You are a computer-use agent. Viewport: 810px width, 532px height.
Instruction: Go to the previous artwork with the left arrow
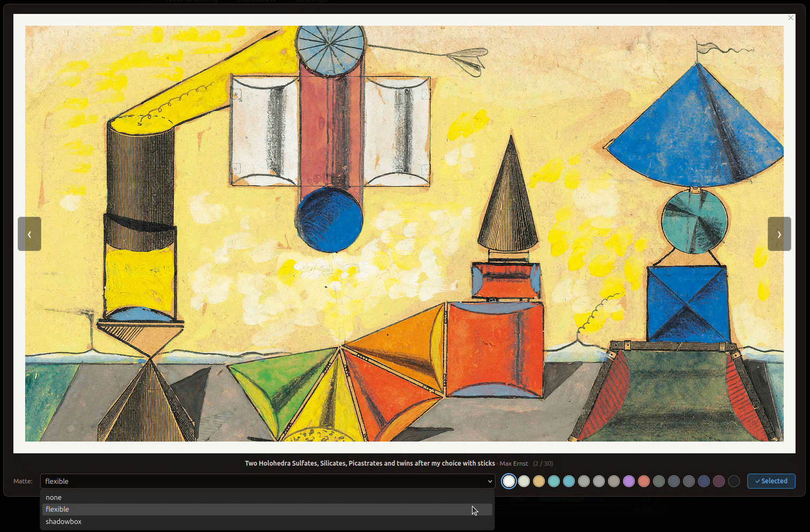click(29, 234)
